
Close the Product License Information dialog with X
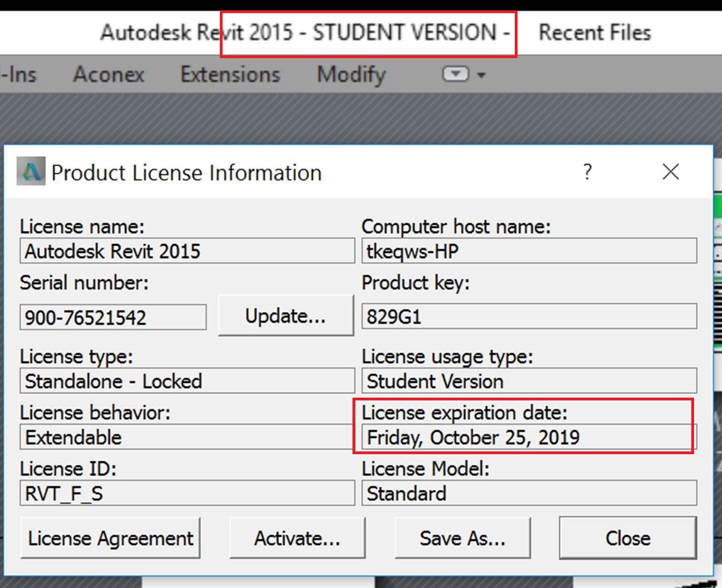(670, 172)
